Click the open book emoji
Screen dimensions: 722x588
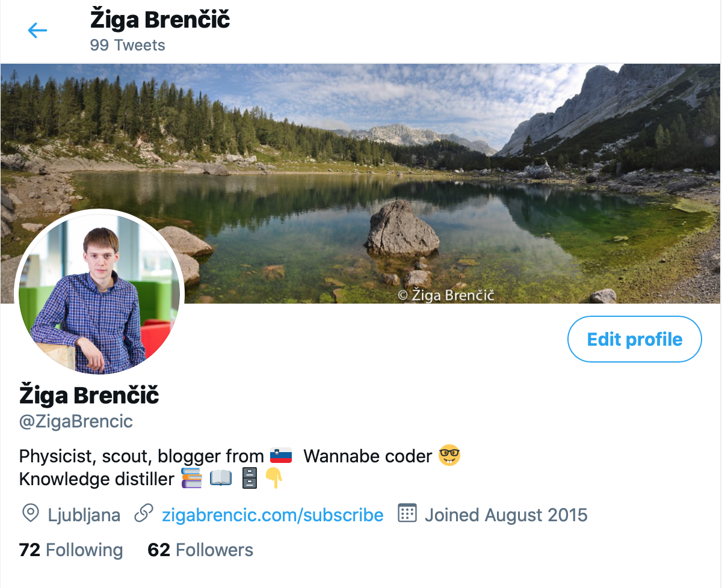point(220,479)
